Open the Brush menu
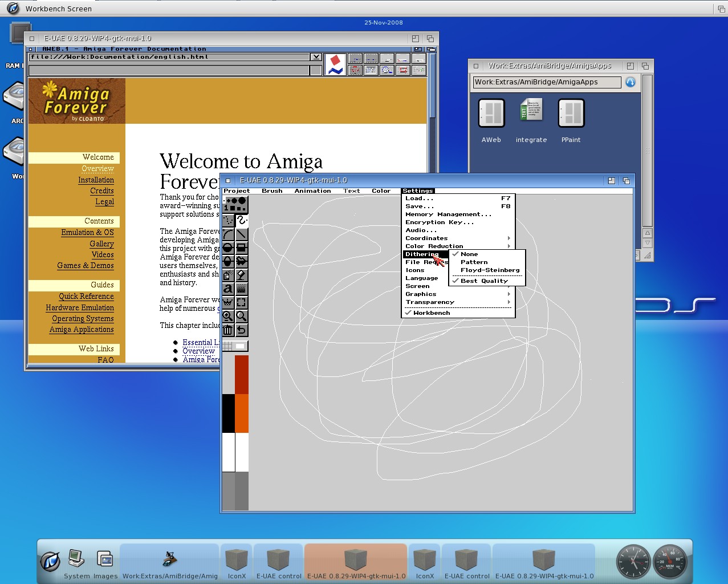 pyautogui.click(x=272, y=191)
